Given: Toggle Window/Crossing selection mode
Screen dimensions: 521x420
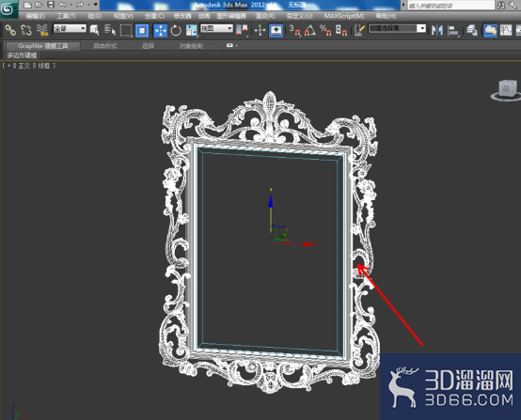Looking at the screenshot, I should tap(142, 30).
